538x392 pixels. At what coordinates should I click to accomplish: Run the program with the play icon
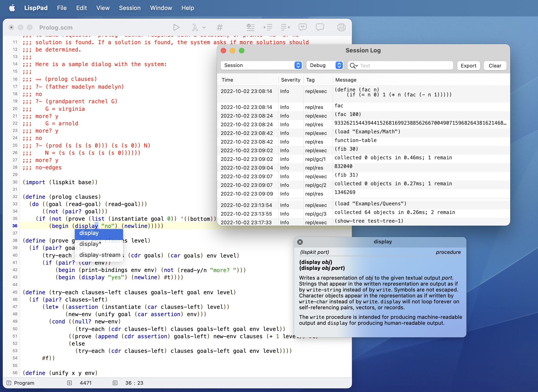(176, 28)
